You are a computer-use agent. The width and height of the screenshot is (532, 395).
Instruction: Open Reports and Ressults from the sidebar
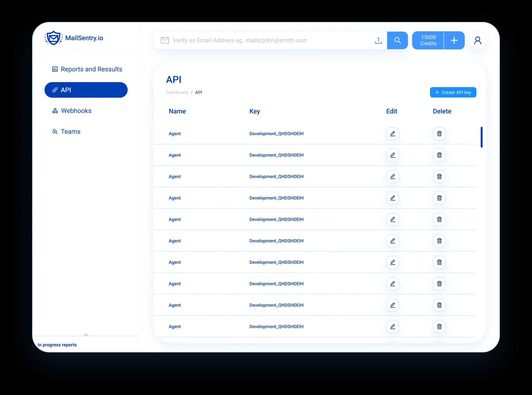click(x=91, y=69)
